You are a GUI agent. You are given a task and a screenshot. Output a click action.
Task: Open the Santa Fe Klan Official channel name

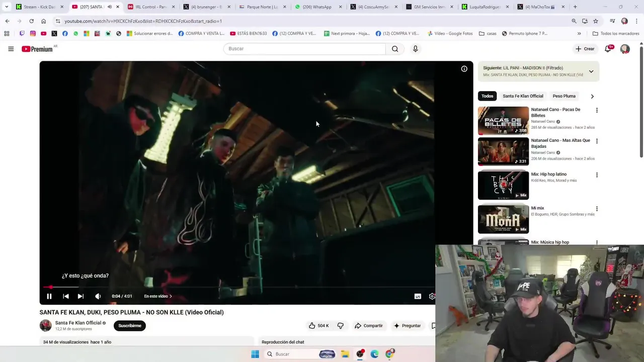[78, 323]
